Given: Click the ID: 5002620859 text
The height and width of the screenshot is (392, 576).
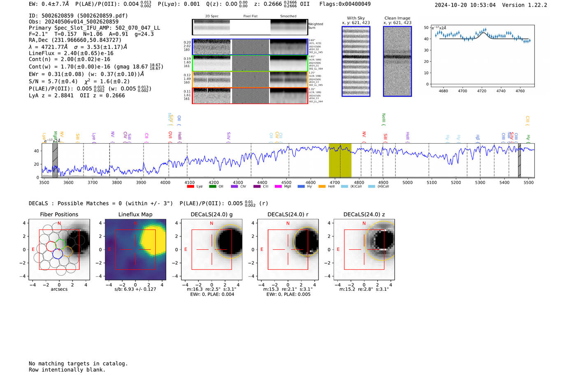Looking at the screenshot, I should pyautogui.click(x=79, y=16).
